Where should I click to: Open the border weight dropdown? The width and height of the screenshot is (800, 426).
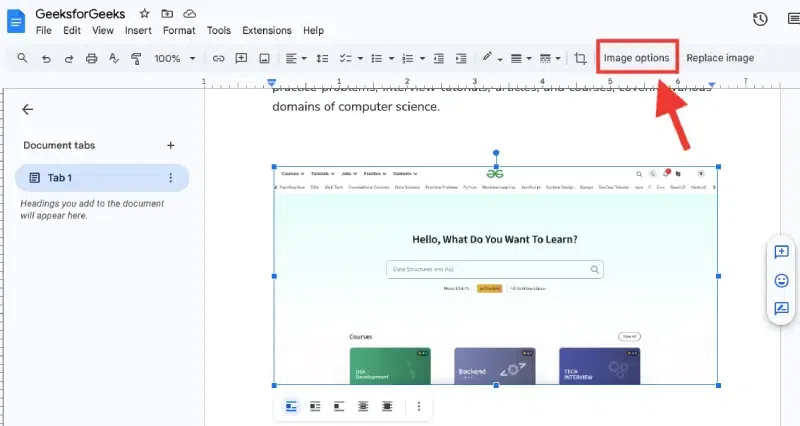click(x=521, y=58)
